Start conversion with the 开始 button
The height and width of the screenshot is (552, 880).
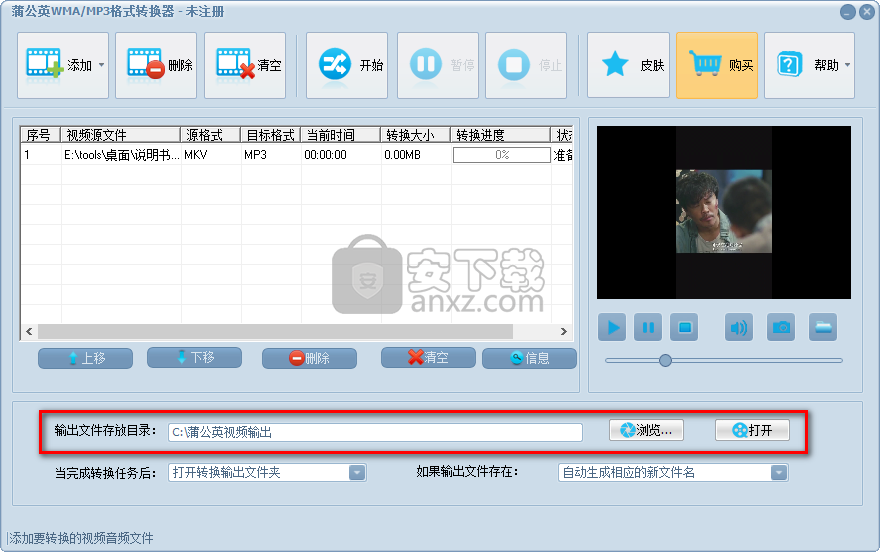coord(347,65)
